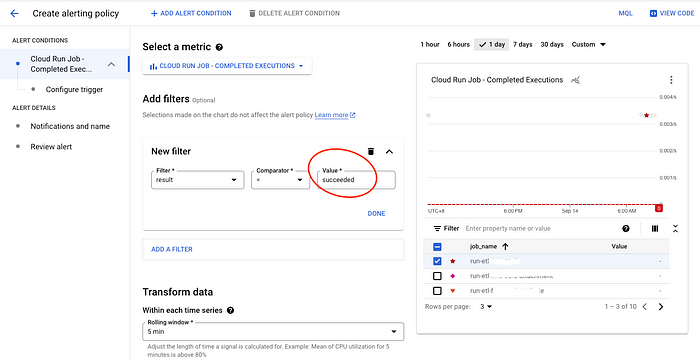Viewport: 700px width, 361px height.
Task: Click the orange triangle series marker
Action: click(x=453, y=291)
